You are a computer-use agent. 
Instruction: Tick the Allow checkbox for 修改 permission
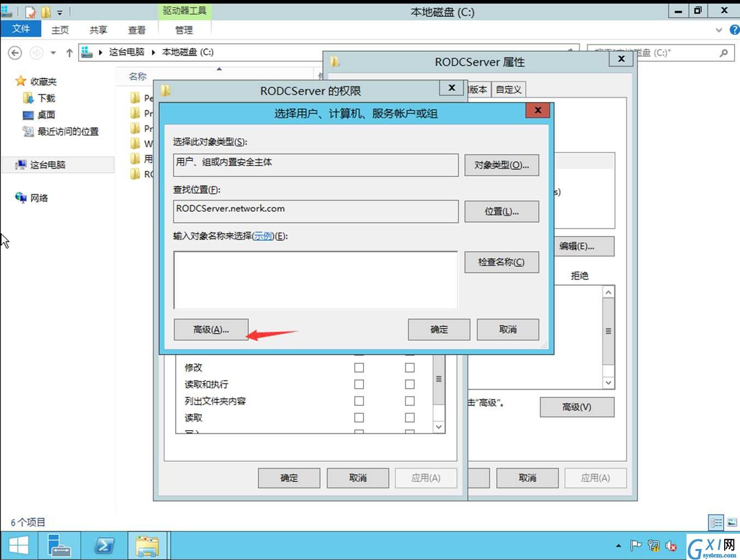coord(359,368)
